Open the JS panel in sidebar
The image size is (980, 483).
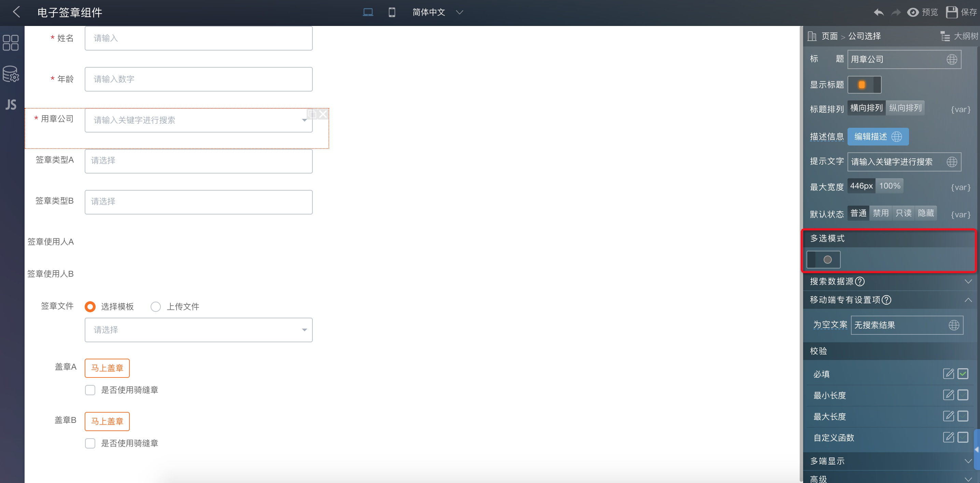point(11,104)
